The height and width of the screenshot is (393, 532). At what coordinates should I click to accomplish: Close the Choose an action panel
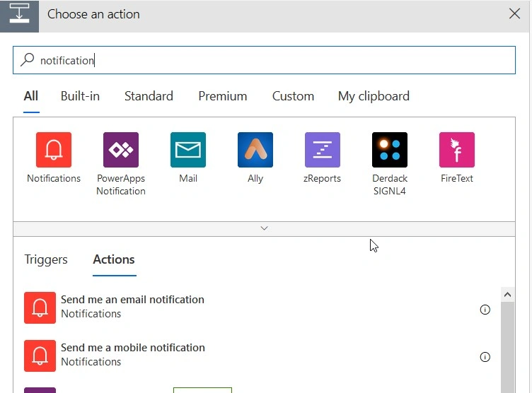514,13
